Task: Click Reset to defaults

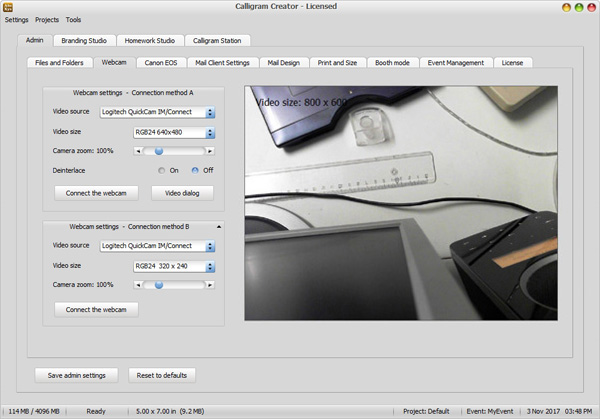Action: 162,375
